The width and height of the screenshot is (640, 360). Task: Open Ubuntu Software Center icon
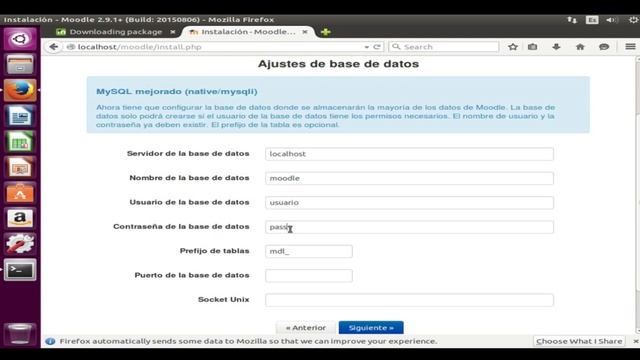pos(20,193)
